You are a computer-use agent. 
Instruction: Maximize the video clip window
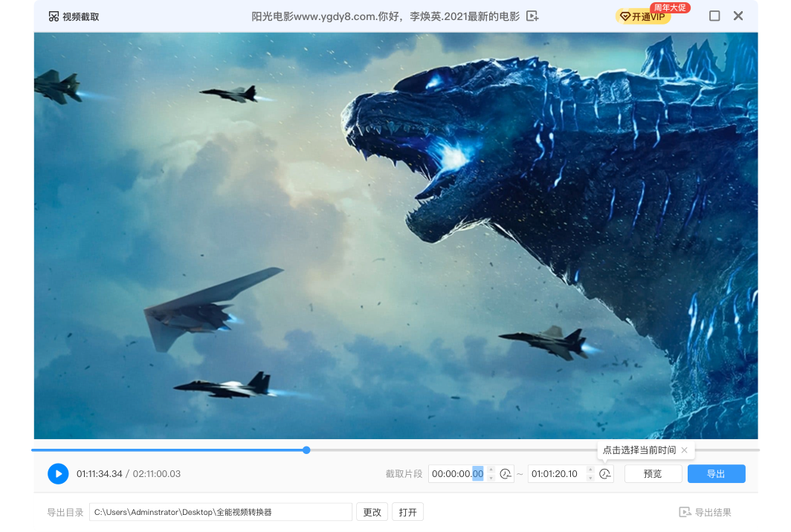click(714, 16)
